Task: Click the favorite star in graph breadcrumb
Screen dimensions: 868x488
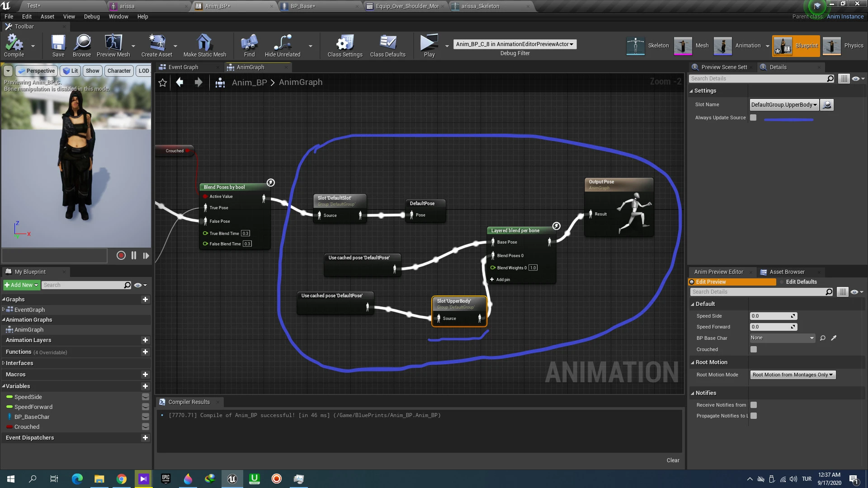Action: click(163, 83)
